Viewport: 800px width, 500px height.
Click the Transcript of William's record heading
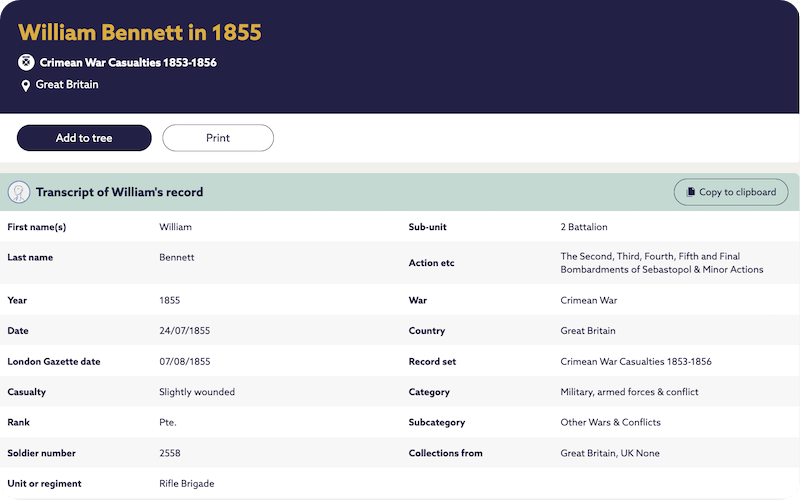[x=119, y=192]
